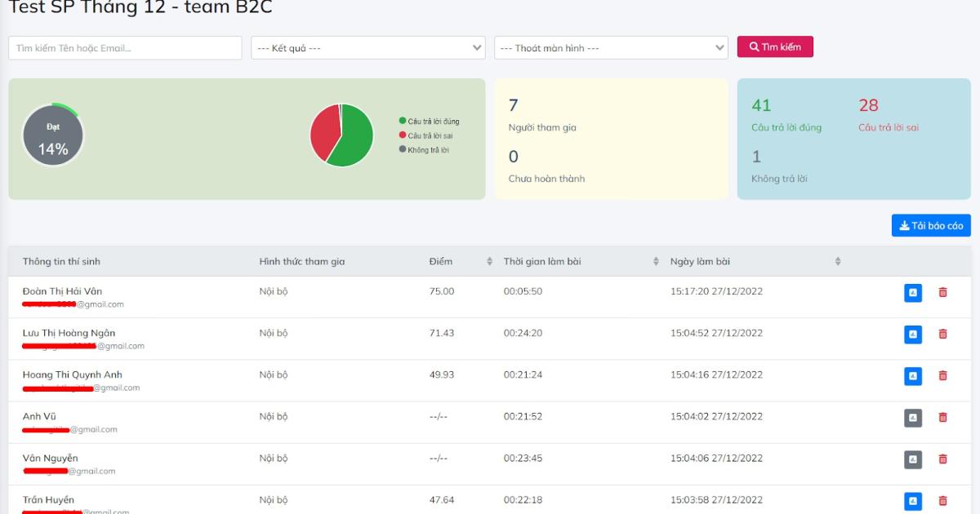Click the Tải báo cáo button
The width and height of the screenshot is (980, 514).
pos(931,225)
